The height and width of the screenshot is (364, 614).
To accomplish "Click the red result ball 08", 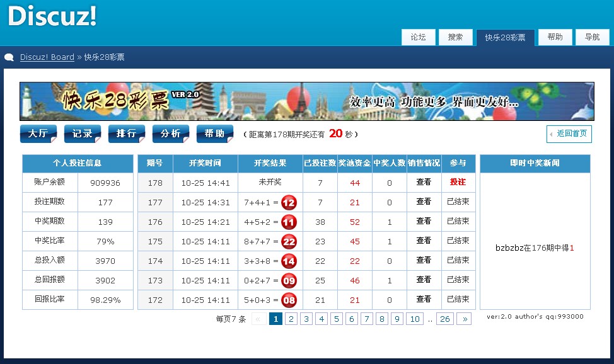I will (289, 300).
